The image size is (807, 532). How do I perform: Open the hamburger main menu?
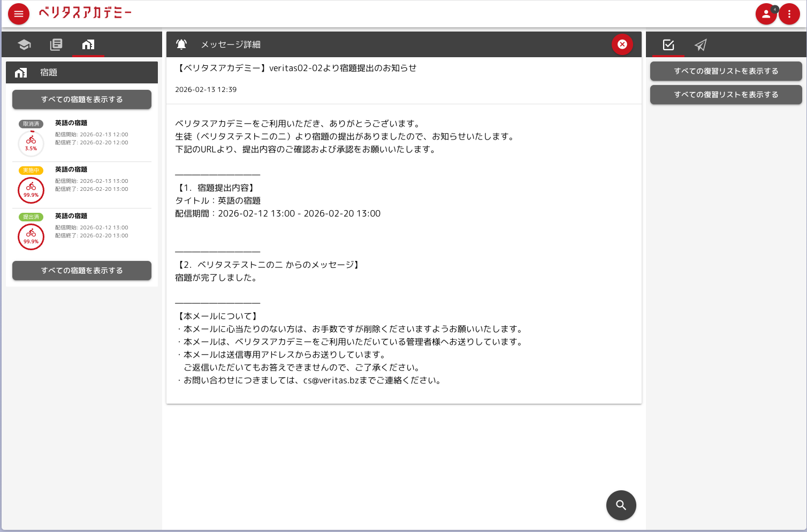19,14
